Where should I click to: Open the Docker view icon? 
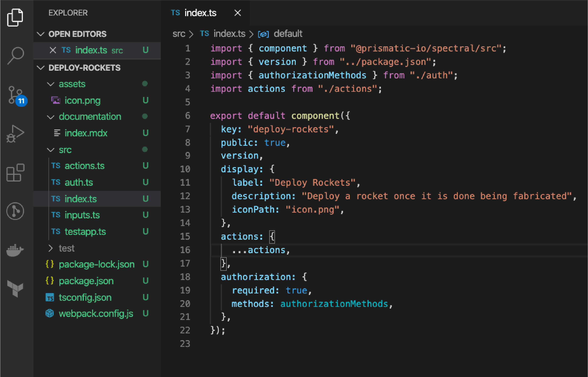pyautogui.click(x=15, y=250)
